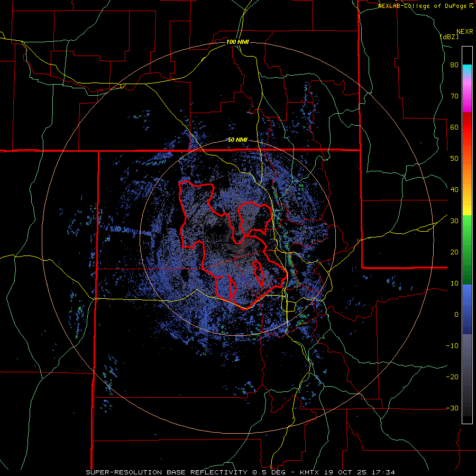Click the blue segment of the reflectivity color bar
The width and height of the screenshot is (476, 476).
(x=467, y=309)
